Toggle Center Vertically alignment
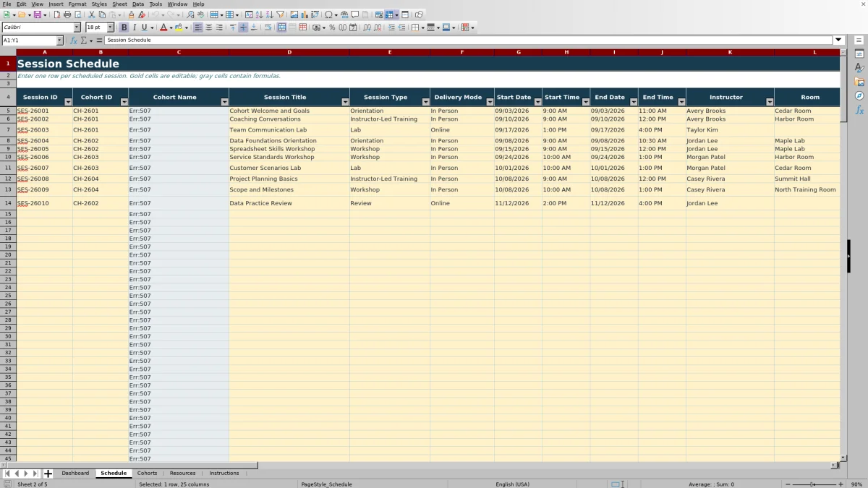Image resolution: width=868 pixels, height=488 pixels. [x=243, y=27]
